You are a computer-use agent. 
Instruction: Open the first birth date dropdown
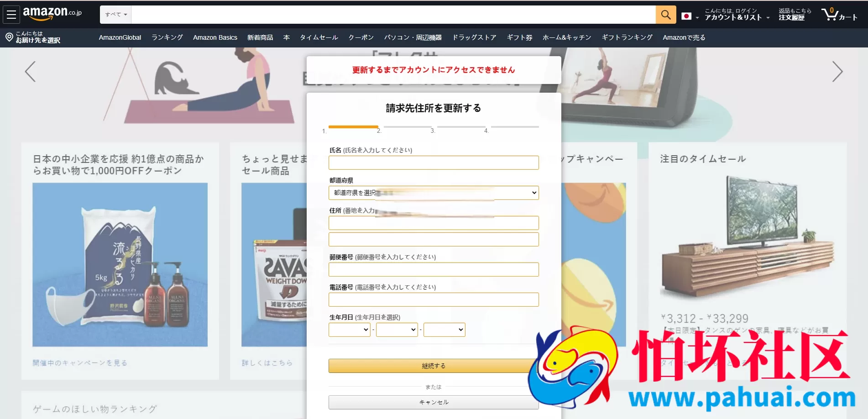click(349, 330)
